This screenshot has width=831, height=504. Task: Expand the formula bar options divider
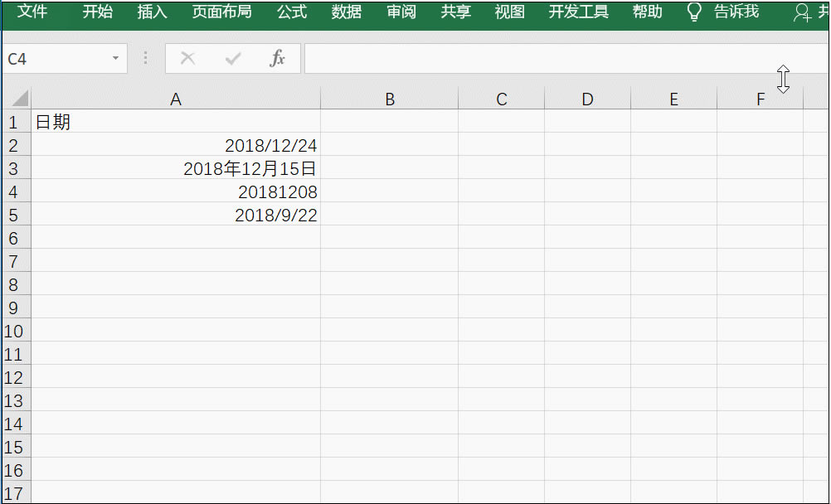145,58
